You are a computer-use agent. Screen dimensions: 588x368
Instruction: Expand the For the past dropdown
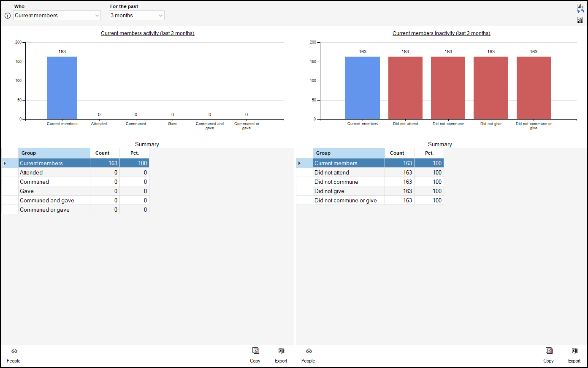coord(137,16)
